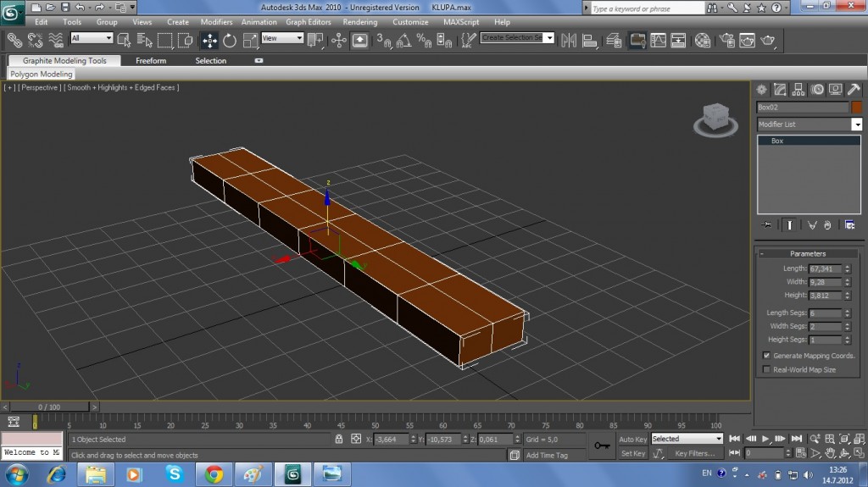The height and width of the screenshot is (487, 868).
Task: Open Google Chrome from taskbar
Action: pos(214,474)
